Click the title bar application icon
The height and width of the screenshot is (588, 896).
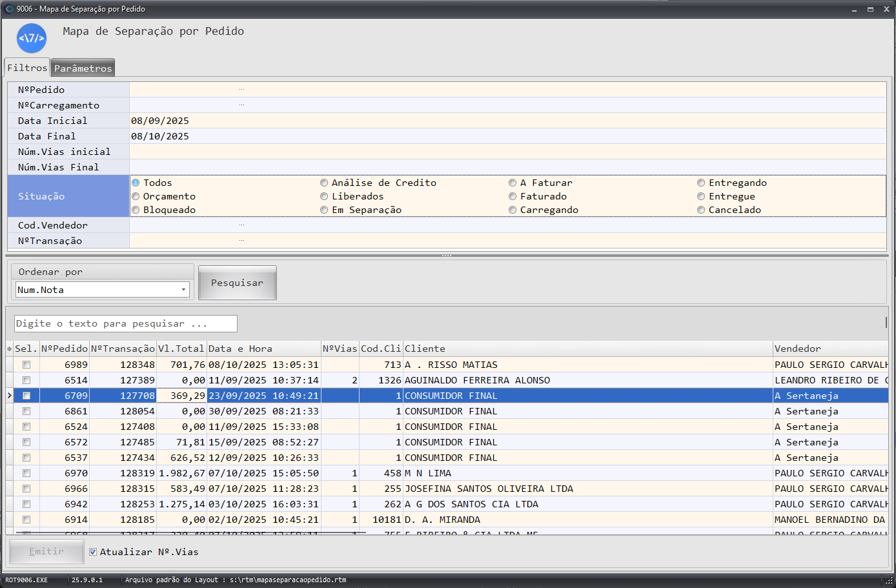(x=9, y=9)
